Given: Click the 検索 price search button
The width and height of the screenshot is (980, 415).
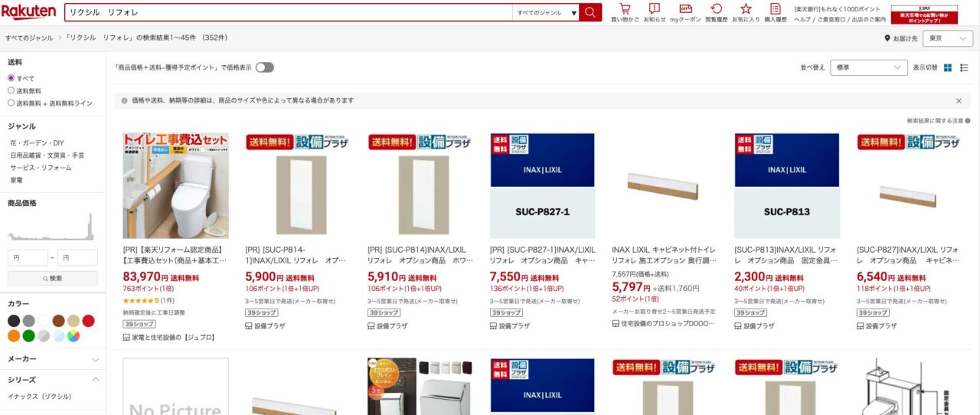Looking at the screenshot, I should click(x=53, y=278).
